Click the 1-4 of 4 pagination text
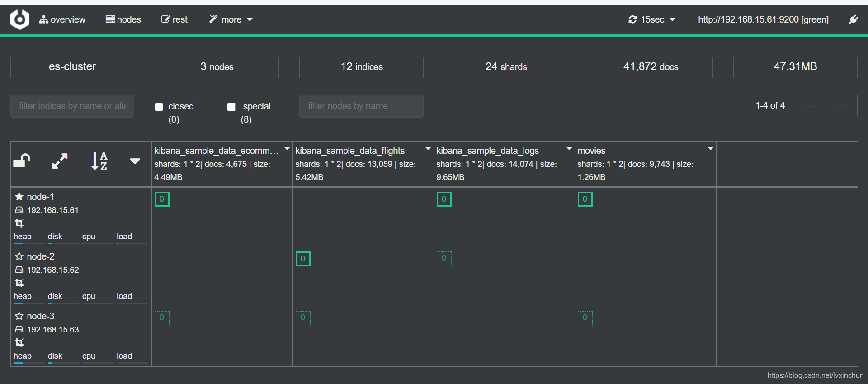The height and width of the screenshot is (384, 868). pos(770,105)
